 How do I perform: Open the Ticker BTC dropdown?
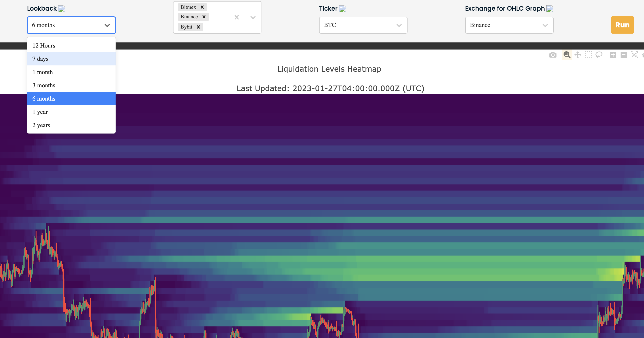pos(399,25)
